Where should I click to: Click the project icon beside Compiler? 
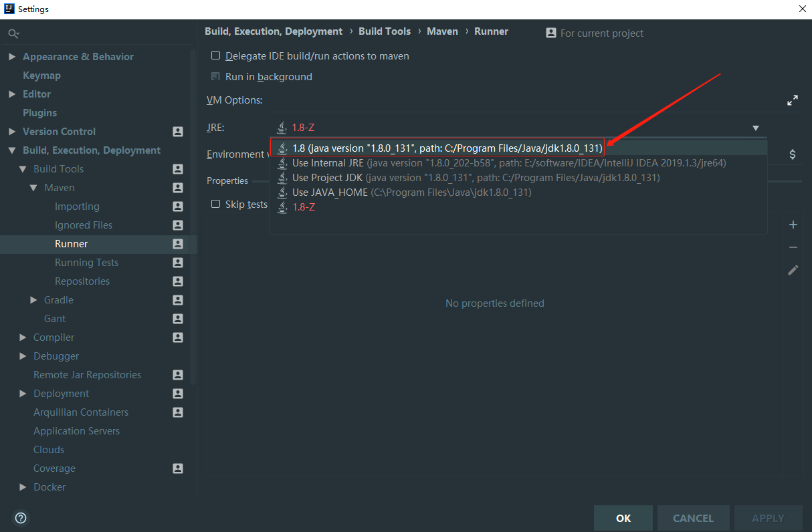click(x=178, y=338)
